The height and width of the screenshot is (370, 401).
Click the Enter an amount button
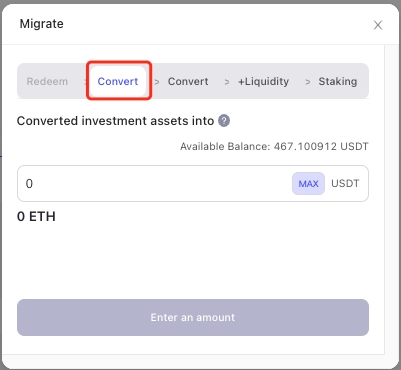coord(193,317)
